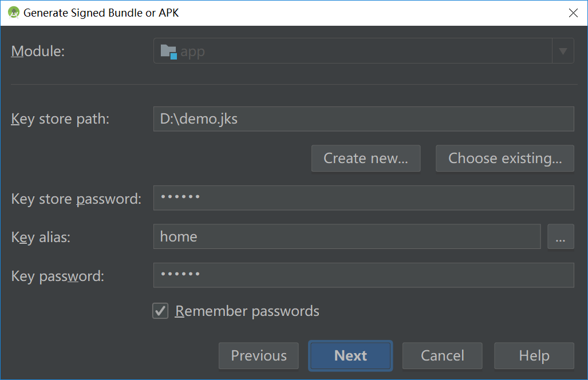Click the app module folder icon

(x=168, y=52)
